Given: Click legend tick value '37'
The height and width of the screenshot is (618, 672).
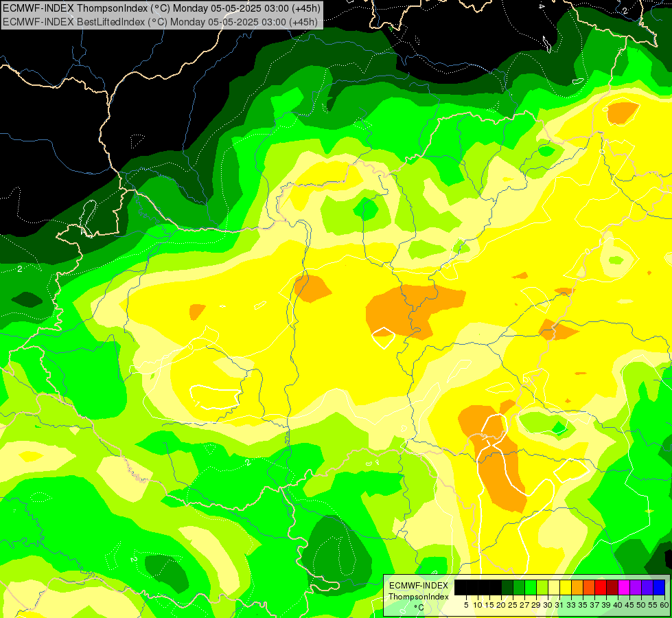Looking at the screenshot, I should click(x=594, y=605).
